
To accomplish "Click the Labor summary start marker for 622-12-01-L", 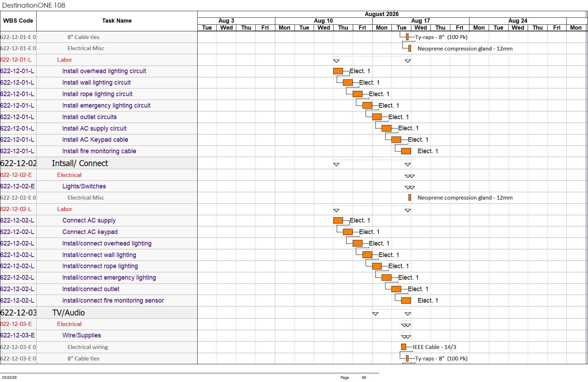I will [336, 61].
